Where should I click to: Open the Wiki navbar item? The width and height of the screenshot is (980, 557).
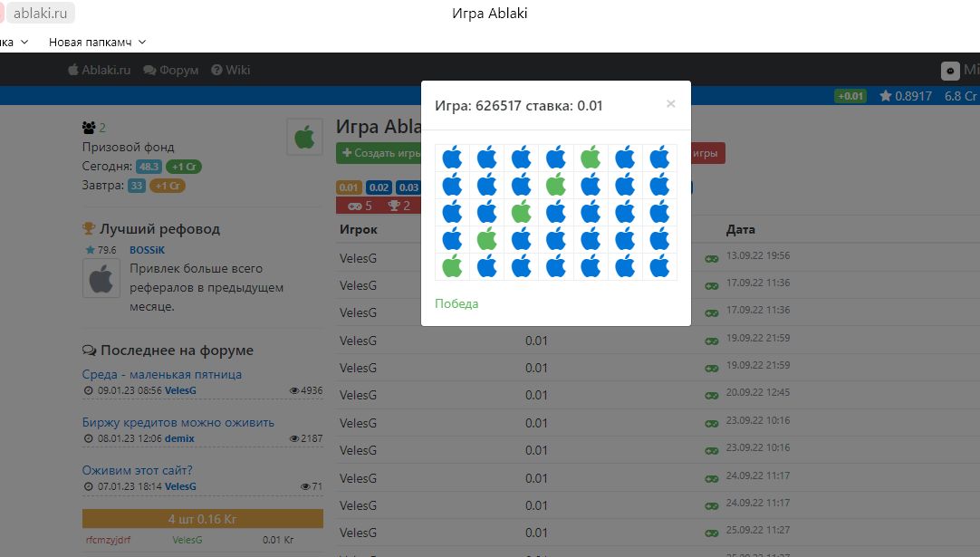click(231, 70)
